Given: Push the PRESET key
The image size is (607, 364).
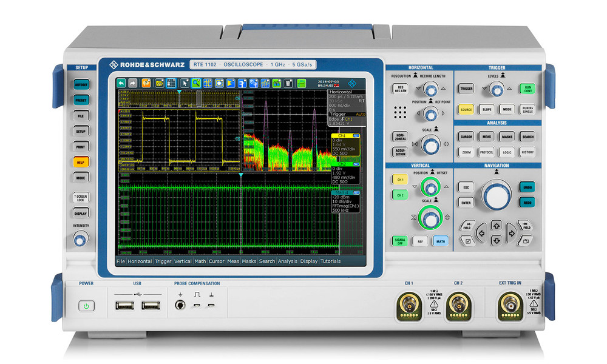Looking at the screenshot, I should point(81,100).
